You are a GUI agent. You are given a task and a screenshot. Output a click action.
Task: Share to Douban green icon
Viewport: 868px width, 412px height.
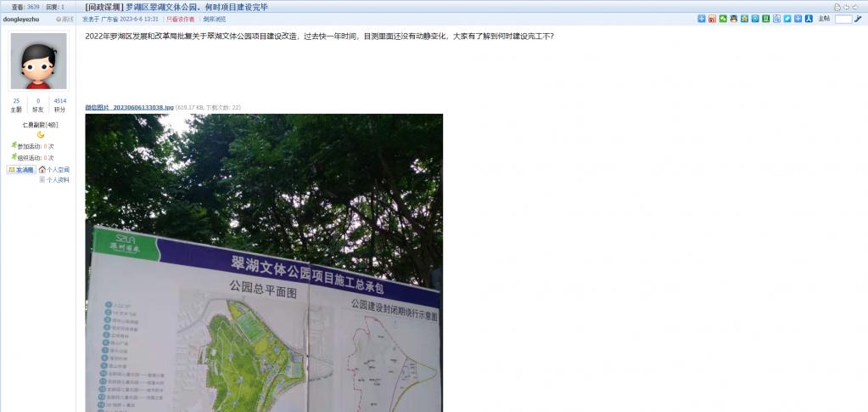pyautogui.click(x=765, y=19)
